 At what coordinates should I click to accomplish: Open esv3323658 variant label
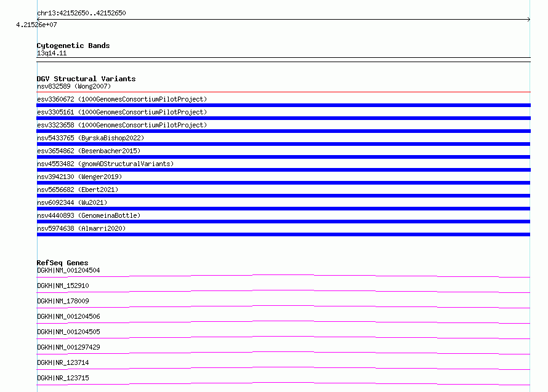point(122,125)
